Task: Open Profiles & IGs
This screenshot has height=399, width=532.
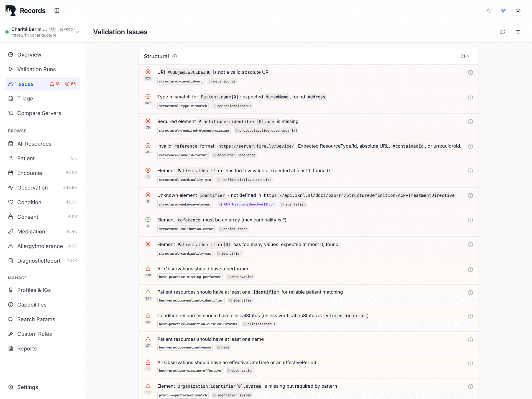Action: pyautogui.click(x=42, y=290)
